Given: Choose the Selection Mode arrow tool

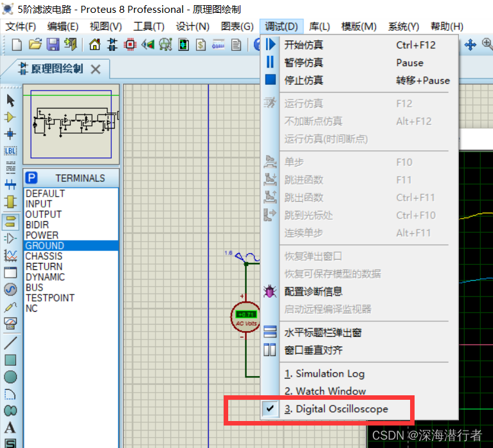Looking at the screenshot, I should (x=10, y=101).
